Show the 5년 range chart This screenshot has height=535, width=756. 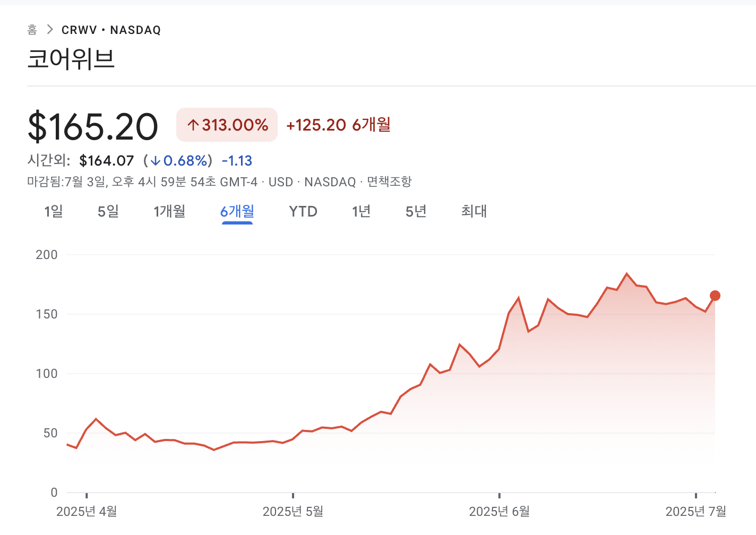click(x=416, y=211)
